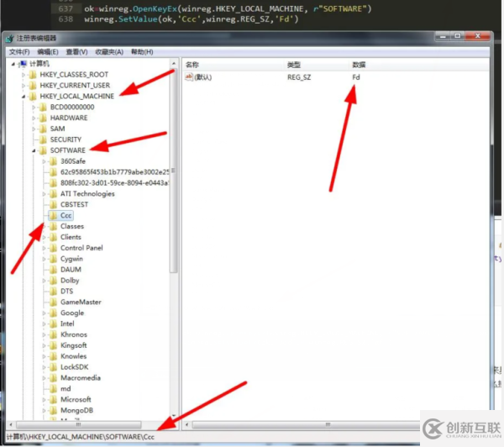Click the Google key folder icon
Image resolution: width=504 pixels, height=447 pixels.
click(53, 313)
